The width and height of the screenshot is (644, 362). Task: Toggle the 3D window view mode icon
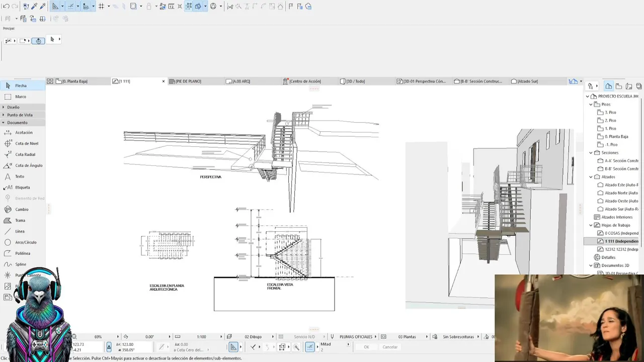coord(198,7)
